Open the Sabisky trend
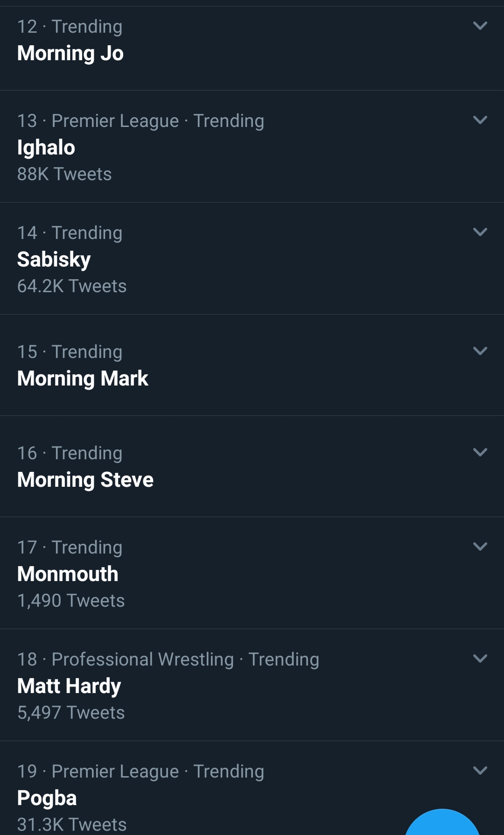 (54, 260)
